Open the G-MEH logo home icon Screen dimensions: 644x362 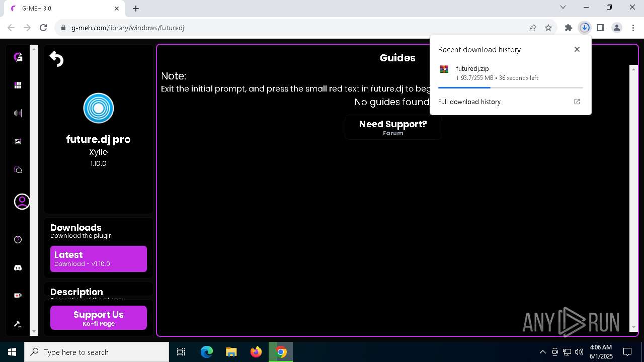pyautogui.click(x=18, y=57)
